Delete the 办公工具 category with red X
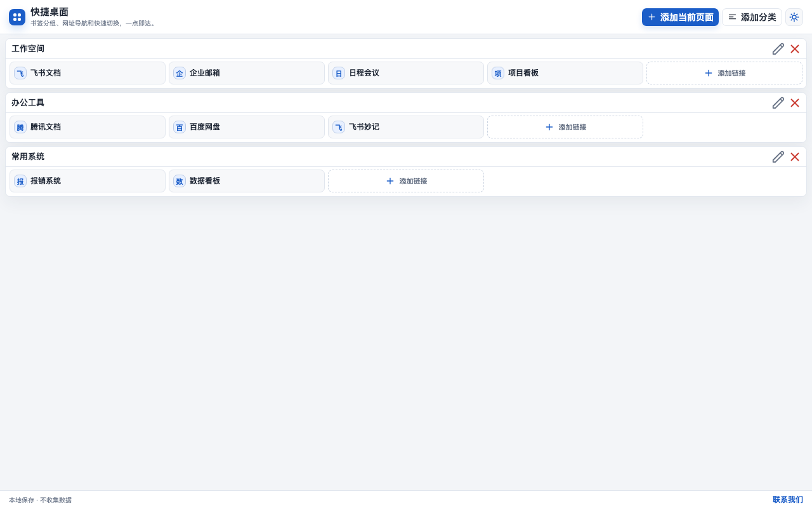The width and height of the screenshot is (812, 508). click(795, 103)
